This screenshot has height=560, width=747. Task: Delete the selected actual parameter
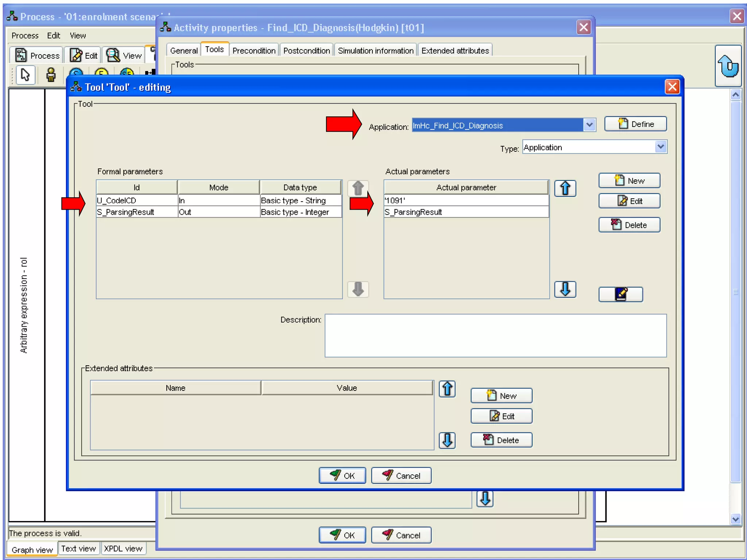pos(629,225)
